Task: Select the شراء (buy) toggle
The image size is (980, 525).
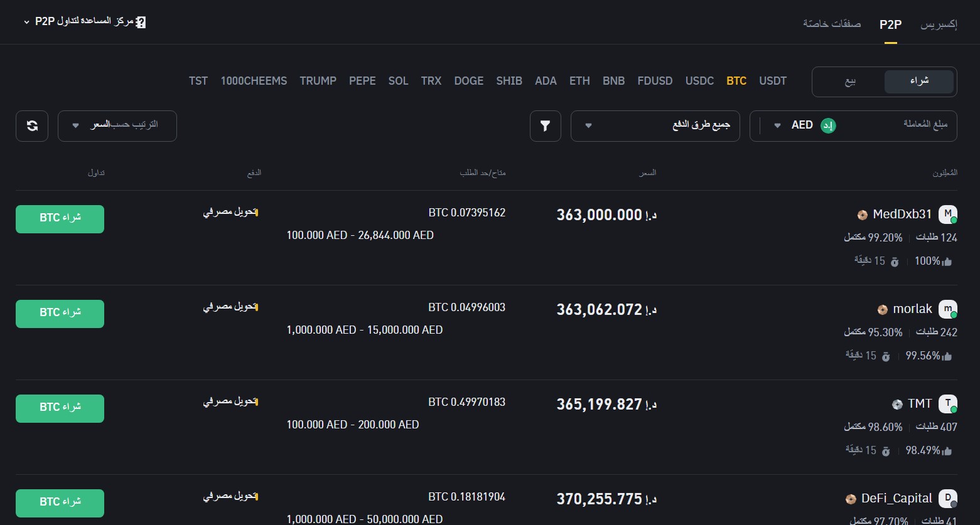Action: point(919,82)
